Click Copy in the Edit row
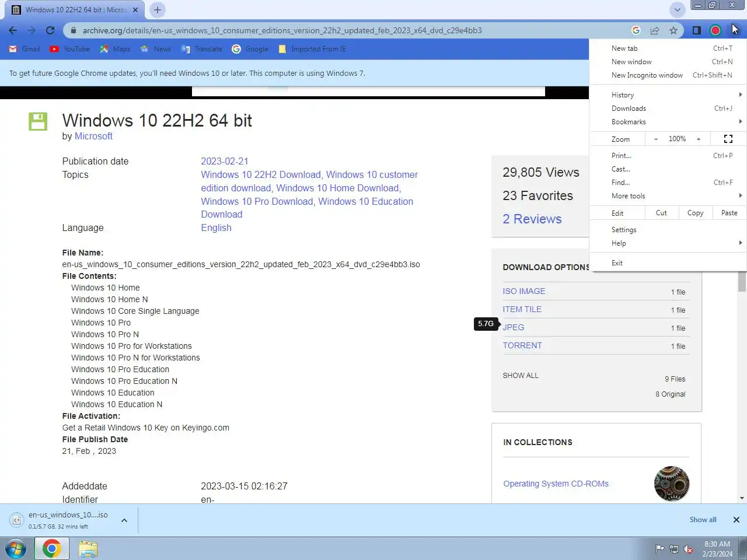 coord(695,213)
